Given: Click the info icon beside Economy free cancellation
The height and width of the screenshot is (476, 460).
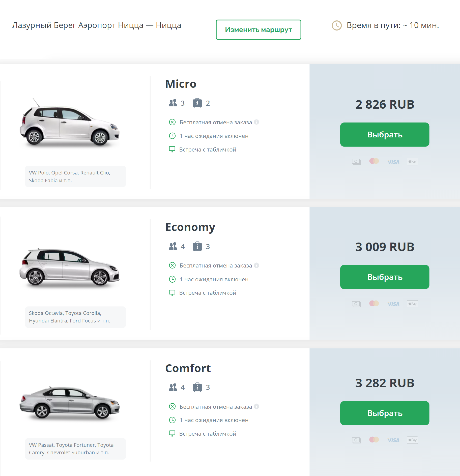Looking at the screenshot, I should point(256,265).
